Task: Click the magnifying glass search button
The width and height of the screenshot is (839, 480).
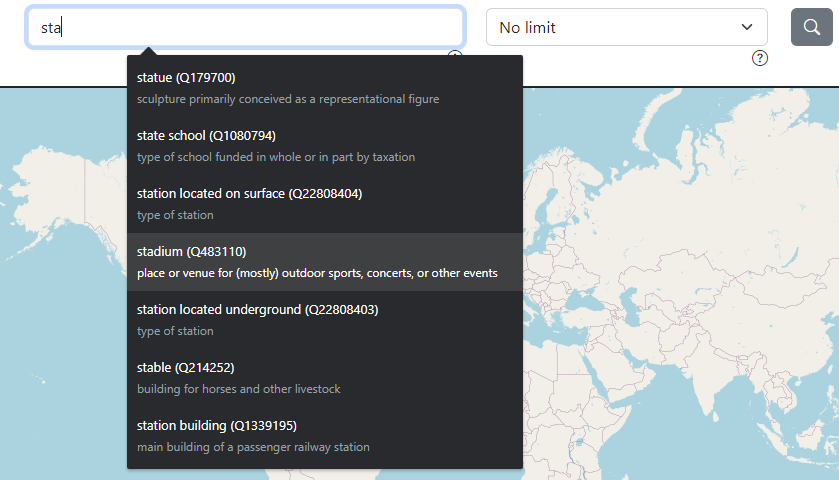Action: point(811,27)
